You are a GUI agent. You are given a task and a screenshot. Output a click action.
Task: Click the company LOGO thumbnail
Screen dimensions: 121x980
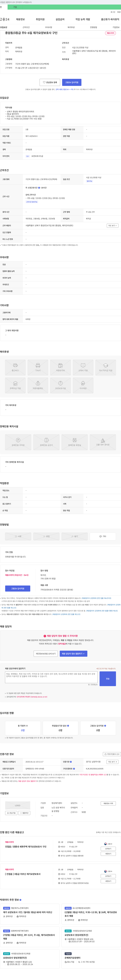point(18,805)
